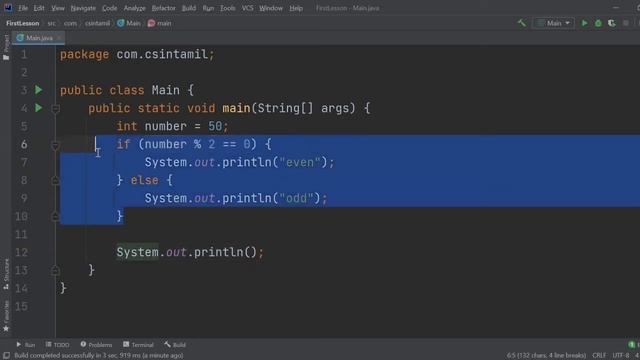Select the src breadcrumb
The width and height of the screenshot is (640, 360).
coord(51,23)
